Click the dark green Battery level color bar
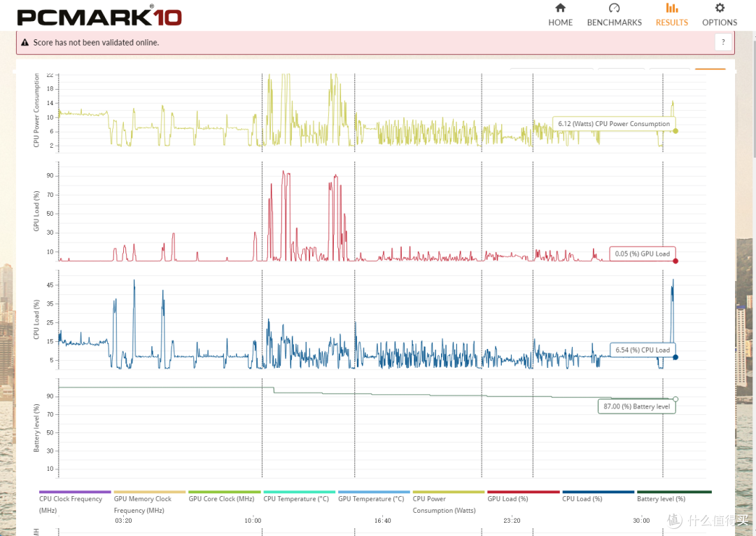 coord(674,492)
